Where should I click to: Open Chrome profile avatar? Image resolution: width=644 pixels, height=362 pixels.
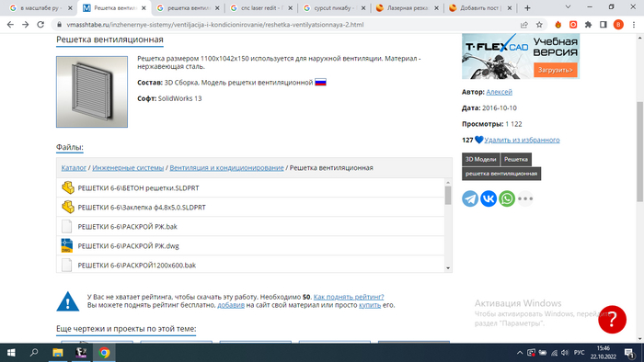pos(618,25)
